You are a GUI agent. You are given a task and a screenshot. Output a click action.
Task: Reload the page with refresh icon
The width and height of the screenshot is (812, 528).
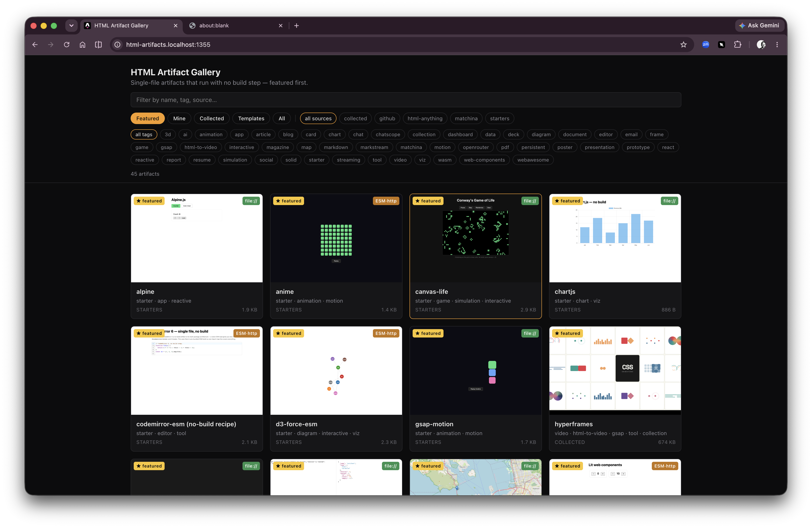pos(67,45)
